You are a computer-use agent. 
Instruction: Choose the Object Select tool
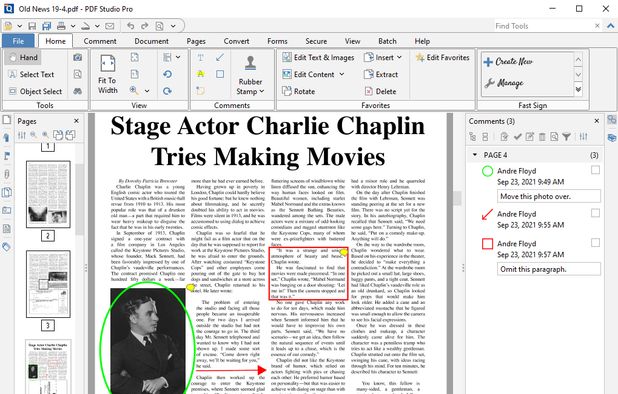[x=35, y=91]
